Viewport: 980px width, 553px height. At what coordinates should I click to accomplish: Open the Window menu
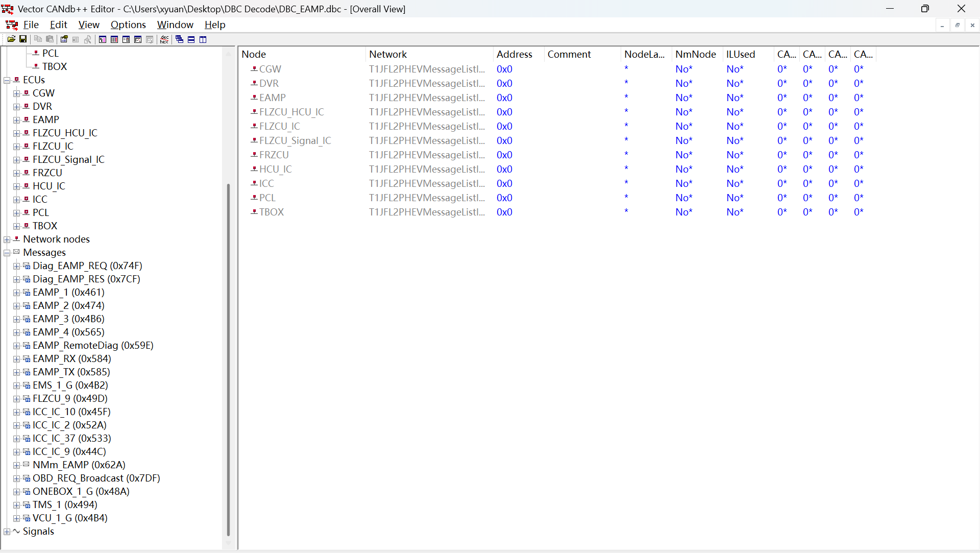point(175,25)
